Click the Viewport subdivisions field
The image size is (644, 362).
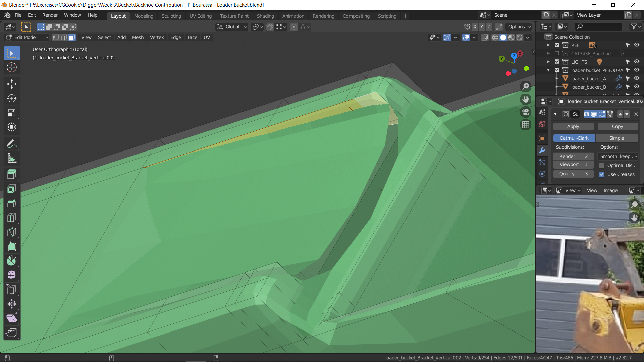click(573, 164)
